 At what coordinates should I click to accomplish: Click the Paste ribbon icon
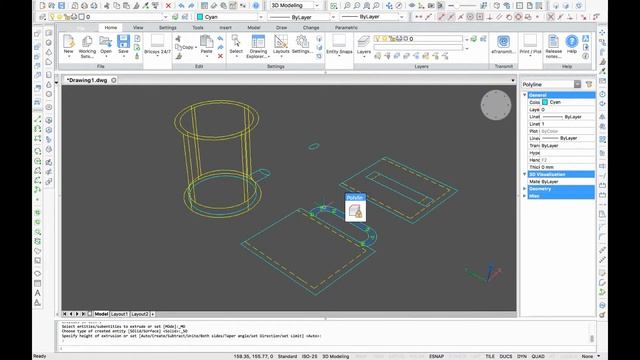[x=207, y=44]
